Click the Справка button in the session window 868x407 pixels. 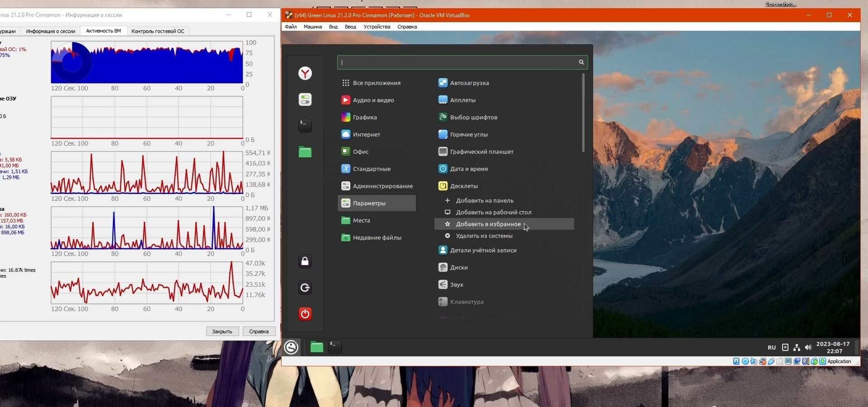(259, 331)
